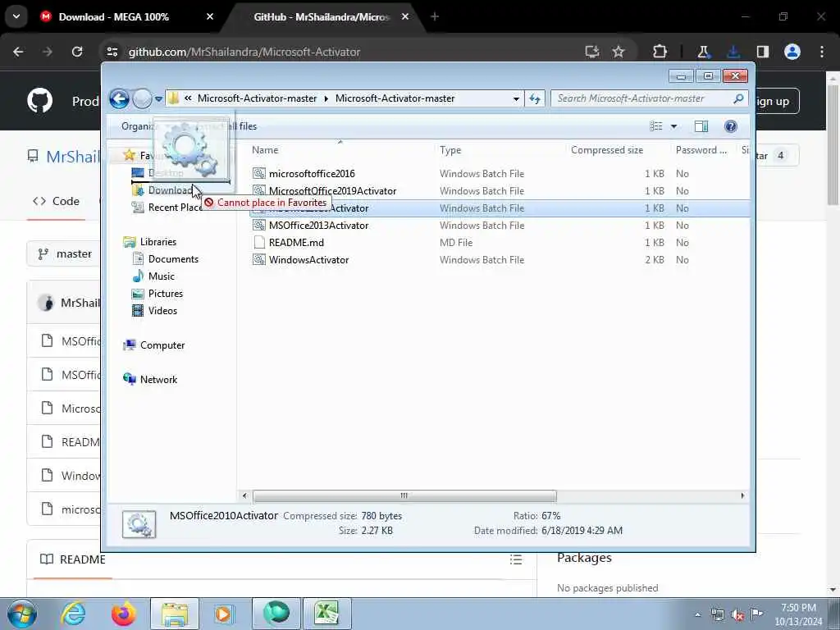Open the master branch selector on GitHub
This screenshot has width=840, height=630.
pyautogui.click(x=64, y=254)
